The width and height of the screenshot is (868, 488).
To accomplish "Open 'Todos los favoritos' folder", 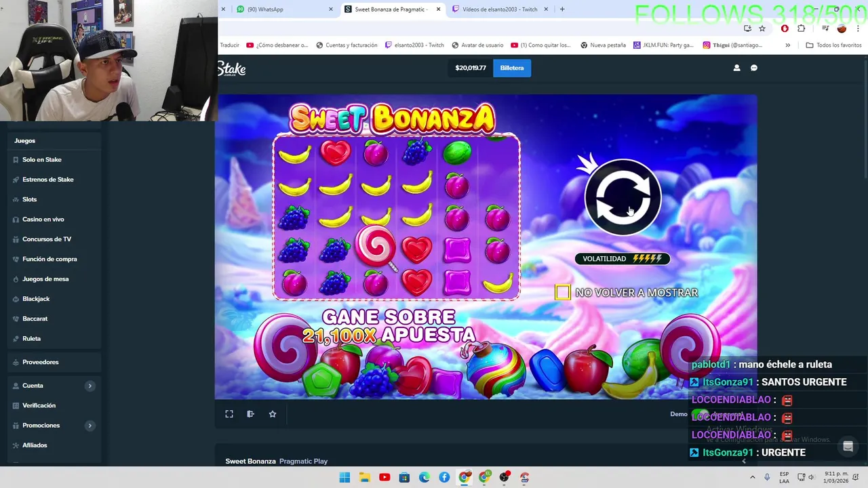I will [833, 45].
